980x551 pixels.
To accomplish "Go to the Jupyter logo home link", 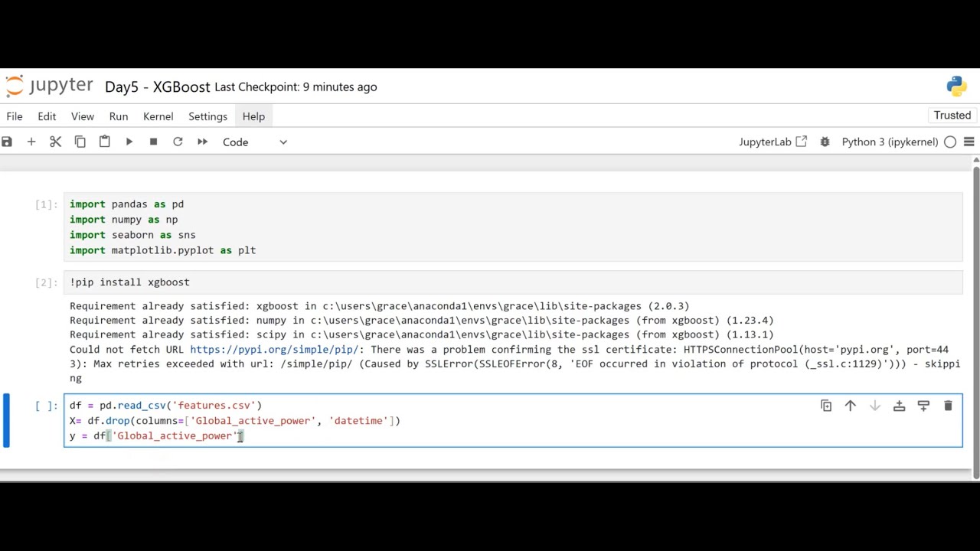I will [x=49, y=86].
